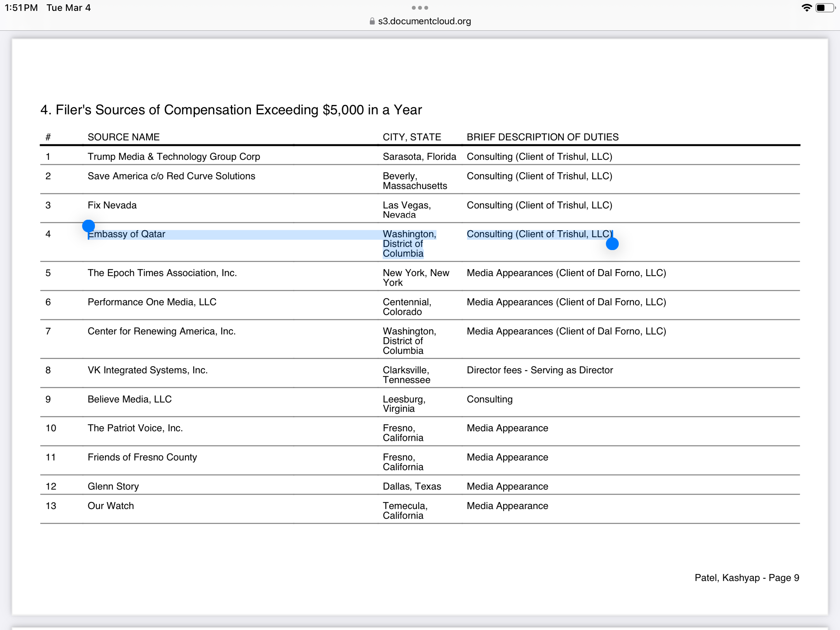
Task: Click the section heading about Filer's Sources
Action: tap(231, 110)
